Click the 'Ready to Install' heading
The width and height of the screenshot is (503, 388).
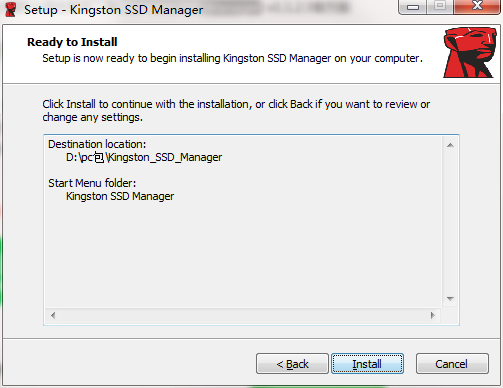tap(72, 42)
